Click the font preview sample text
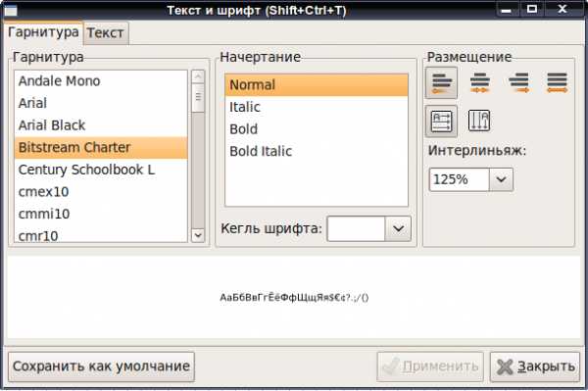 pos(294,298)
